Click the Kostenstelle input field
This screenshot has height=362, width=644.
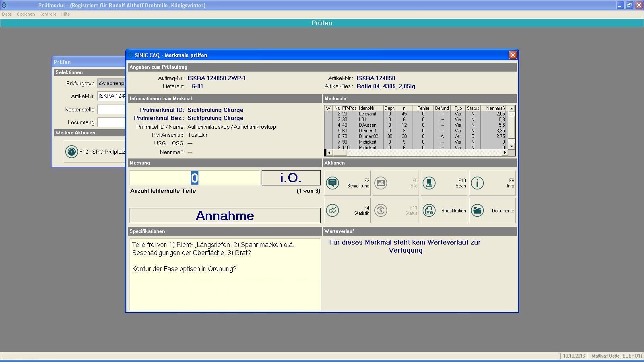111,109
